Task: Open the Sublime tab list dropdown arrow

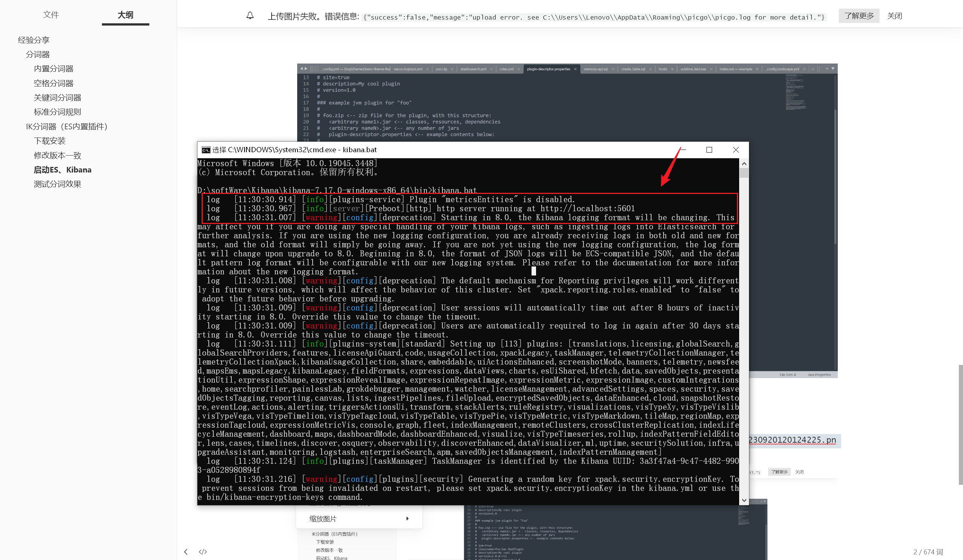Action: tap(833, 69)
